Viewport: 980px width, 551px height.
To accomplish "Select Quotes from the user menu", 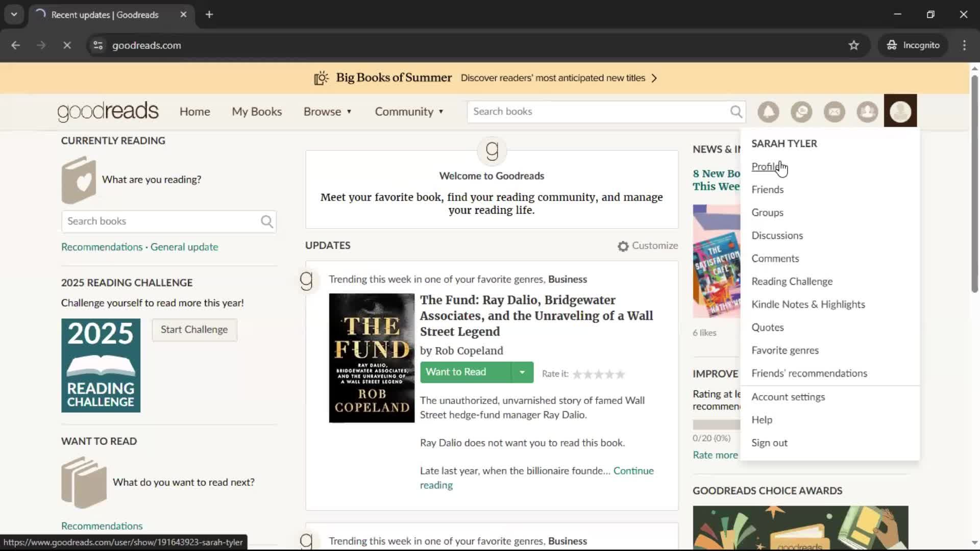I will click(x=768, y=328).
